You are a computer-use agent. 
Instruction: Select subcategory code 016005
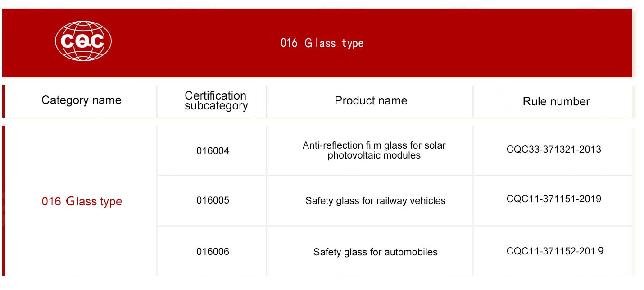click(213, 200)
